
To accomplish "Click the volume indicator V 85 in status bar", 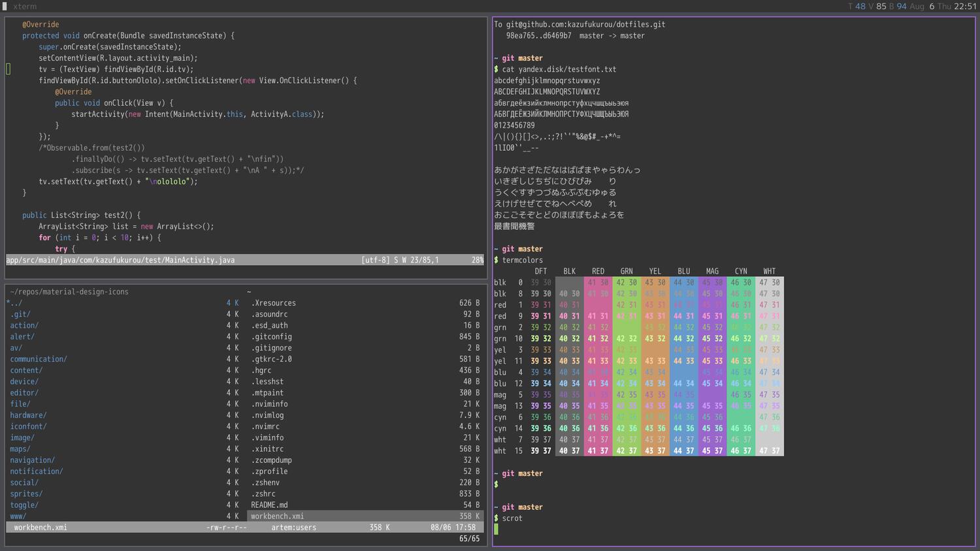I will 877,6.
